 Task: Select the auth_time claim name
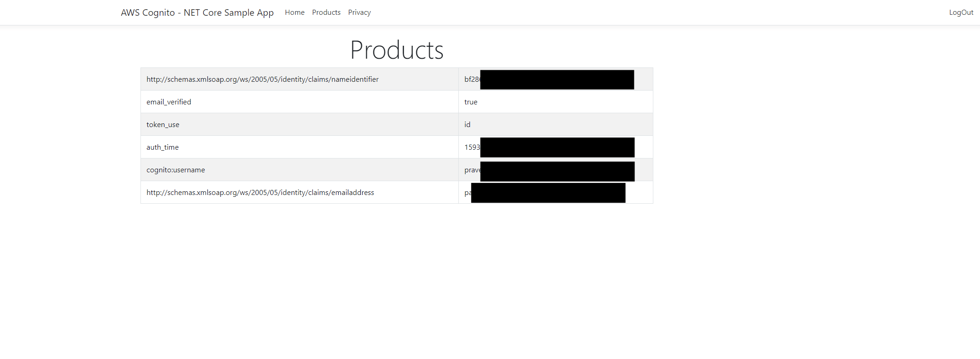(x=163, y=147)
